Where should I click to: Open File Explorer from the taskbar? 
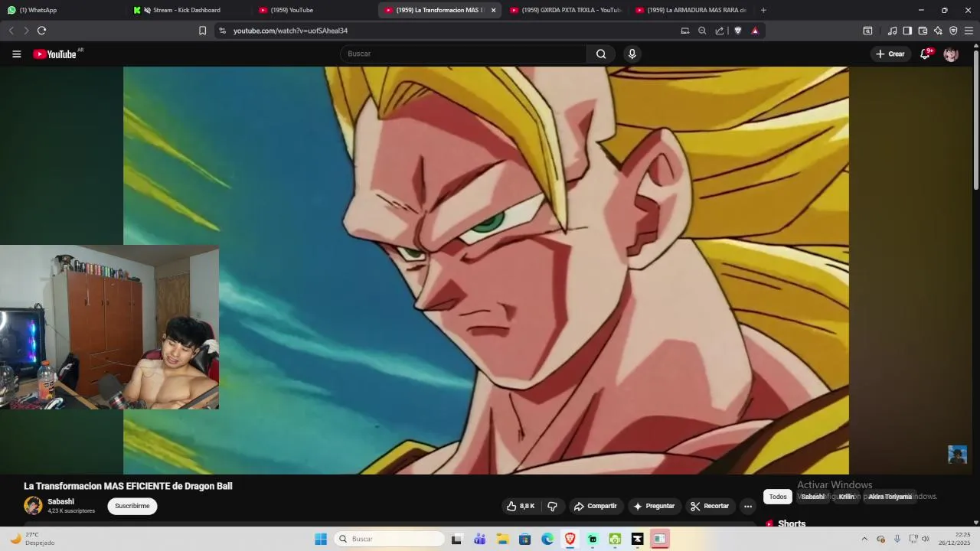pyautogui.click(x=502, y=539)
